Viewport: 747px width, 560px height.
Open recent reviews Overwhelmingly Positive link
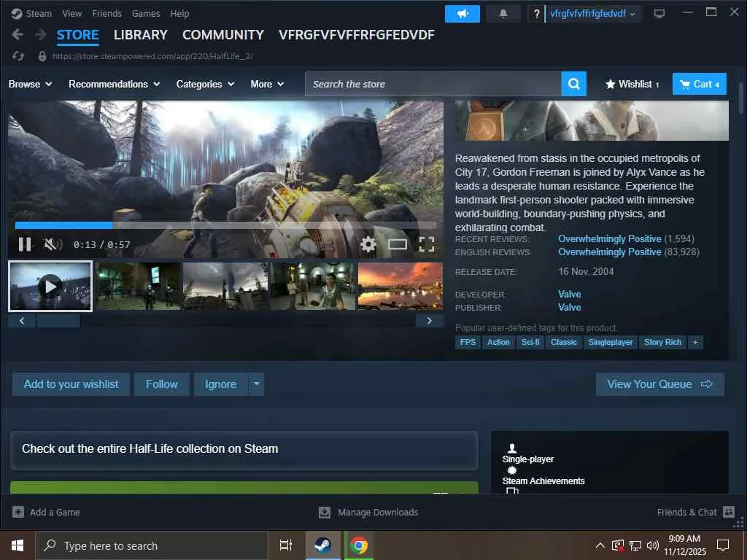(610, 238)
